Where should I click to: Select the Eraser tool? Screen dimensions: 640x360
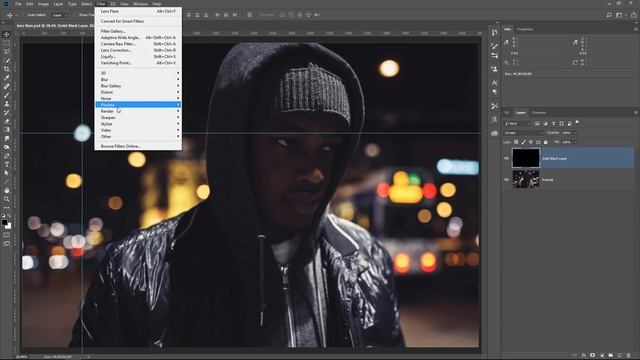[x=7, y=121]
